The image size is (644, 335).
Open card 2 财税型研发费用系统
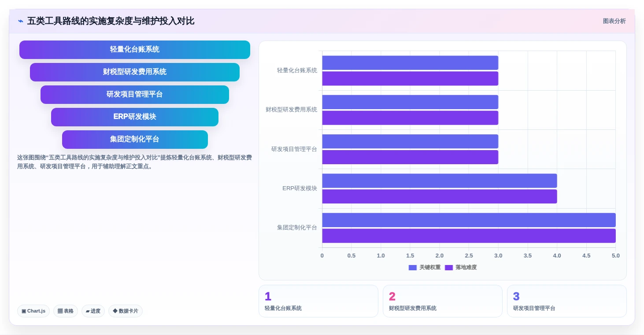(443, 301)
